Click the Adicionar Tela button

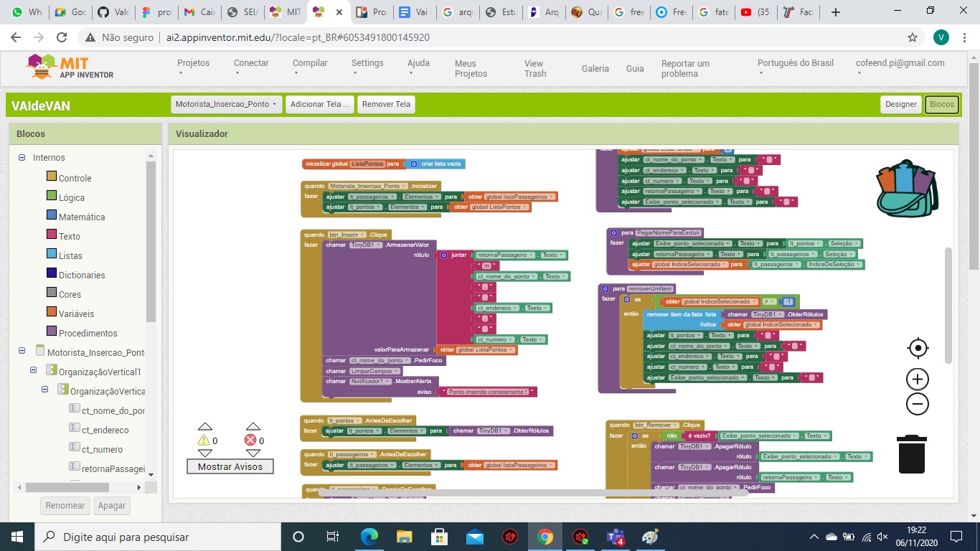[319, 104]
